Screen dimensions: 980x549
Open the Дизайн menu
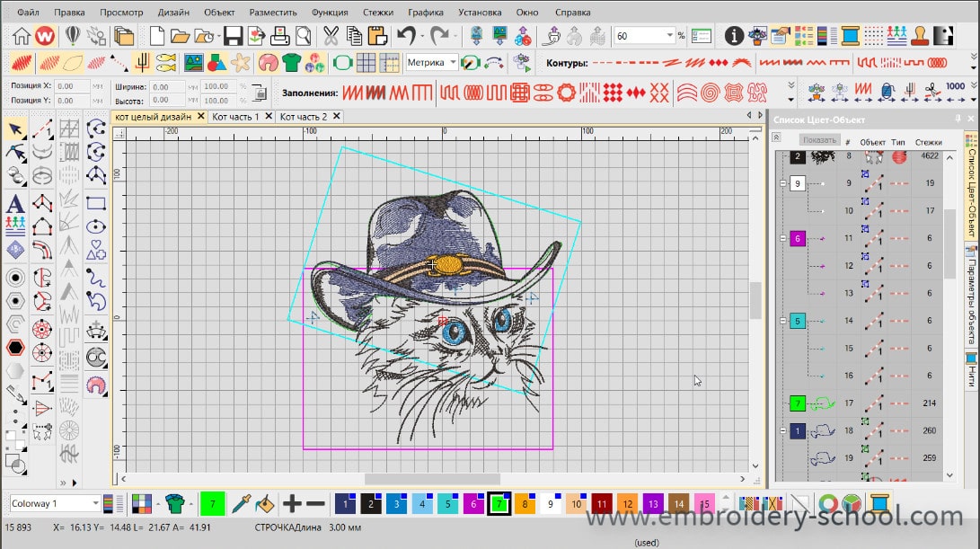173,12
